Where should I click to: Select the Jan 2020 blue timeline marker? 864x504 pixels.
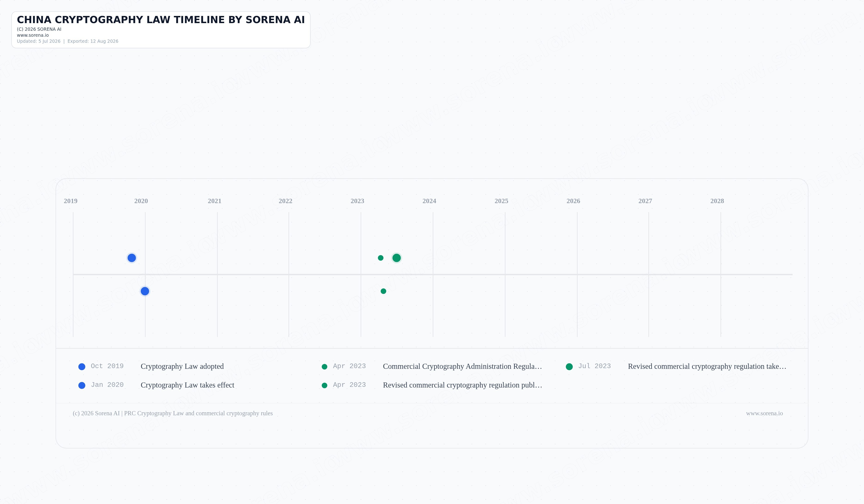click(x=145, y=291)
